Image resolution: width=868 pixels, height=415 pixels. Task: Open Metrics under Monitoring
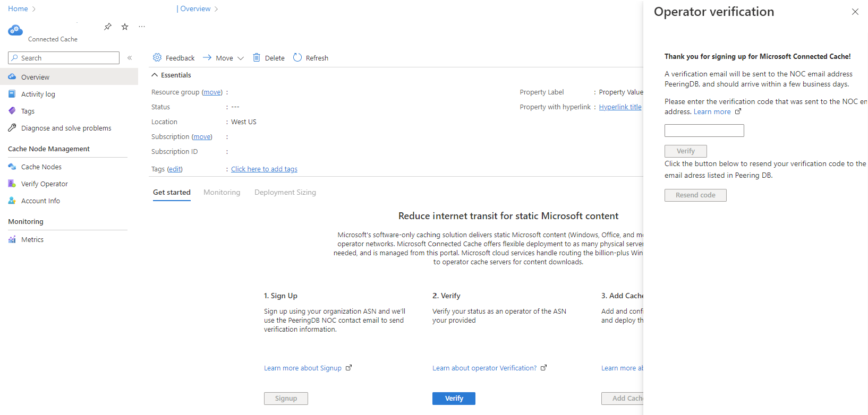[32, 239]
